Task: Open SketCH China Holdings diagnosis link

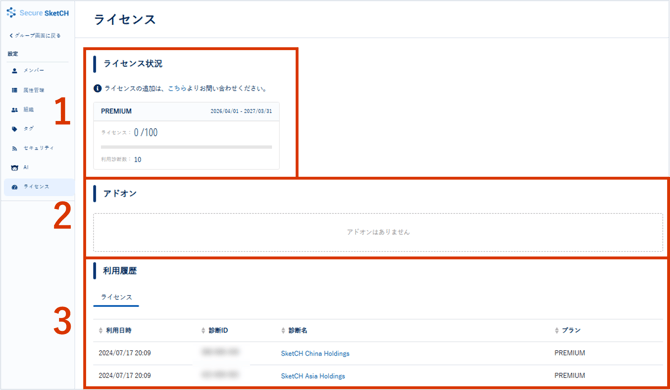Action: [315, 353]
